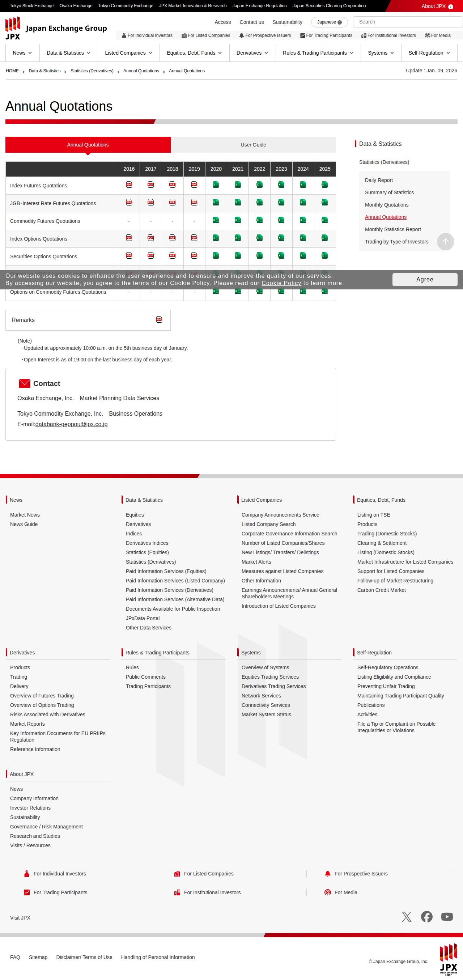Expand Rules & Trading Participants menu

point(318,53)
